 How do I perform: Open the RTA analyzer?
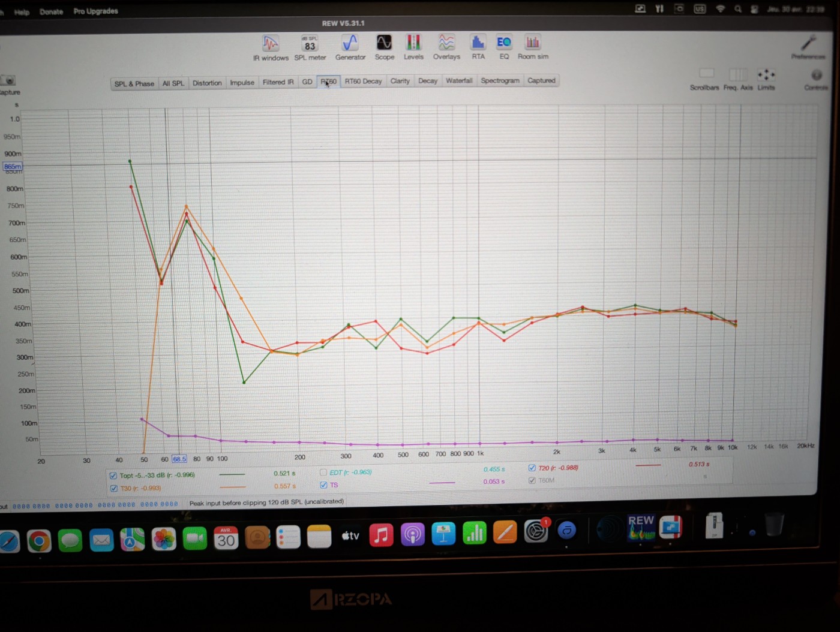tap(478, 47)
